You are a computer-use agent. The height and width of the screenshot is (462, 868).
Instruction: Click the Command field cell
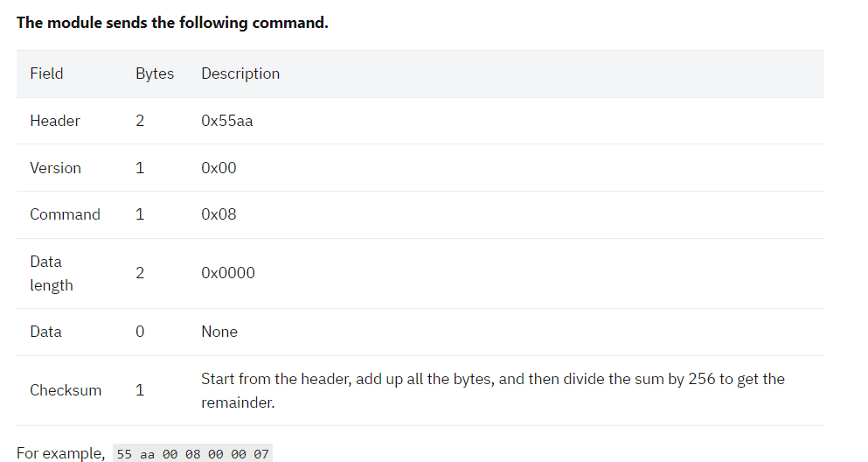[x=65, y=214]
